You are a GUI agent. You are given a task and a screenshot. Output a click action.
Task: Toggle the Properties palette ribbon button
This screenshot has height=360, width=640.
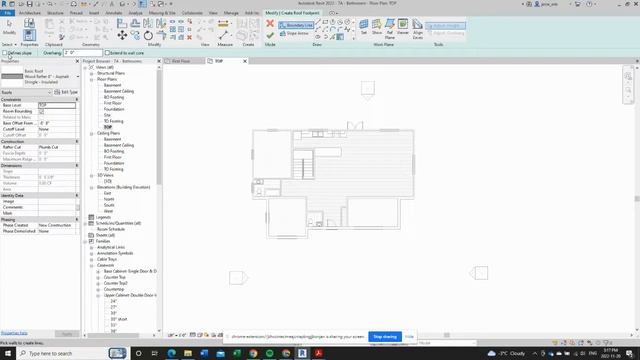pyautogui.click(x=29, y=36)
